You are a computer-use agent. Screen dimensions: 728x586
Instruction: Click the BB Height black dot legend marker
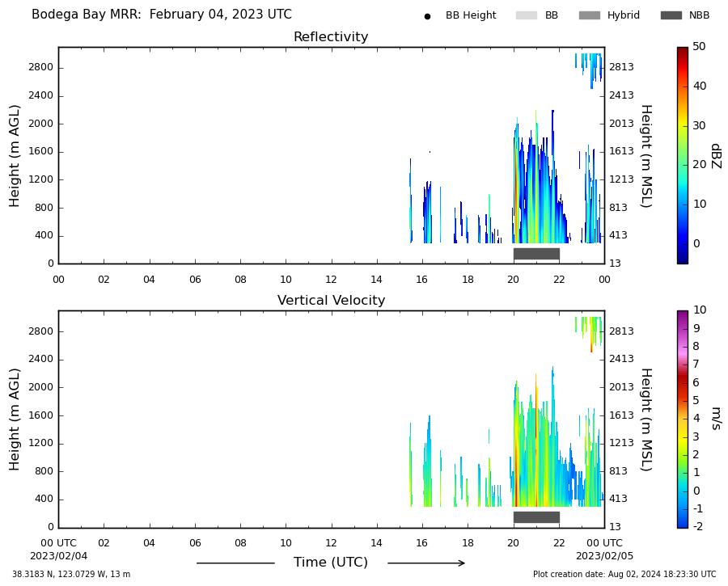pyautogui.click(x=427, y=16)
